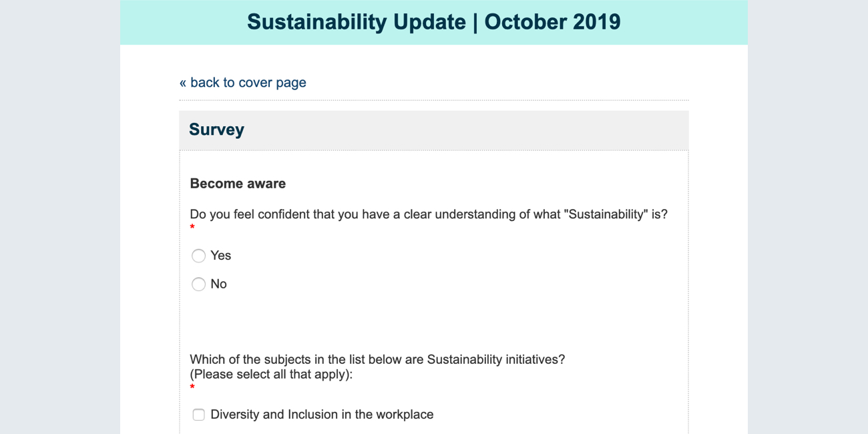Click the Survey section heading
Viewport: 868px width, 434px height.
pos(216,130)
